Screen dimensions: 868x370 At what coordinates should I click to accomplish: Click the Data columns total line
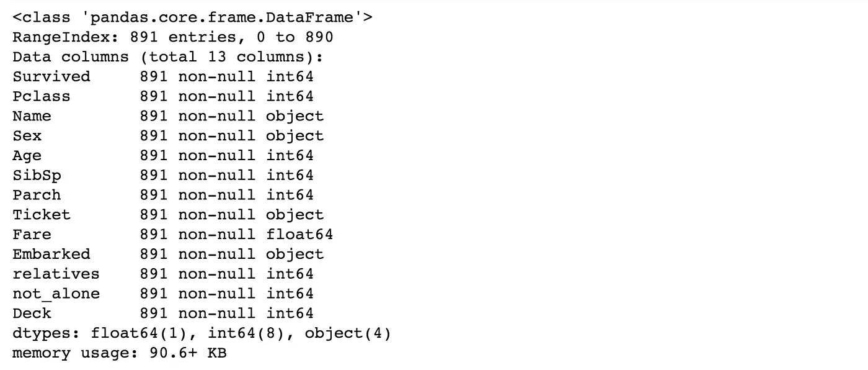168,56
